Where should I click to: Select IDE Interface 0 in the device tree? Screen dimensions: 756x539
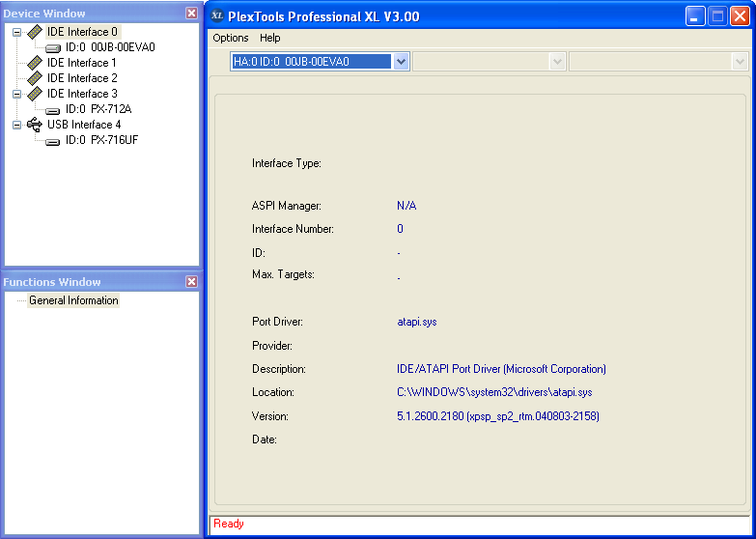coord(82,32)
